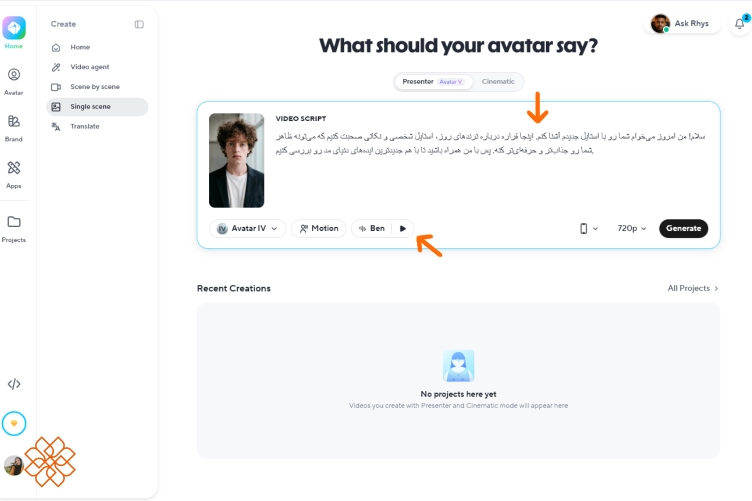Open the Projects folder icon
Viewport: 752px width, 501px height.
(x=14, y=228)
